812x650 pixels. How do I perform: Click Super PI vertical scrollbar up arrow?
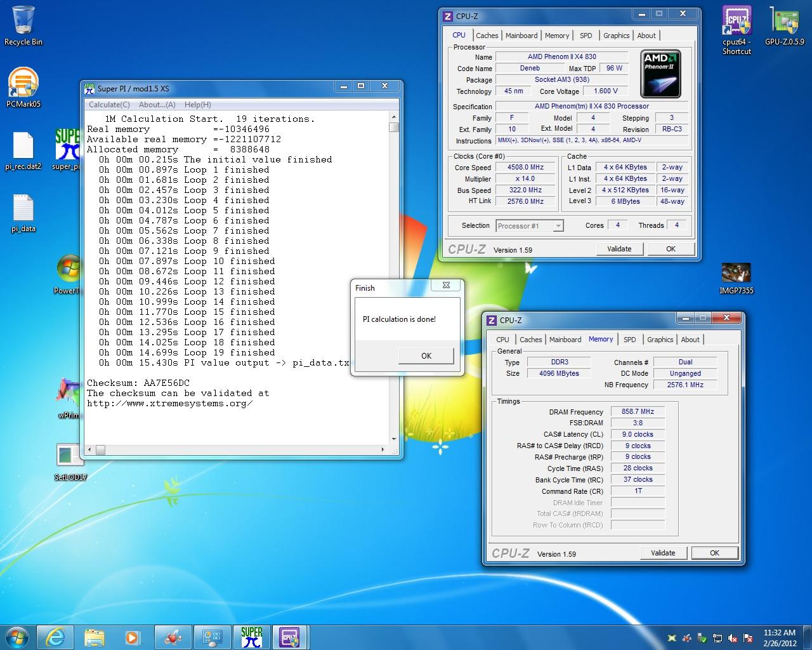click(x=394, y=117)
